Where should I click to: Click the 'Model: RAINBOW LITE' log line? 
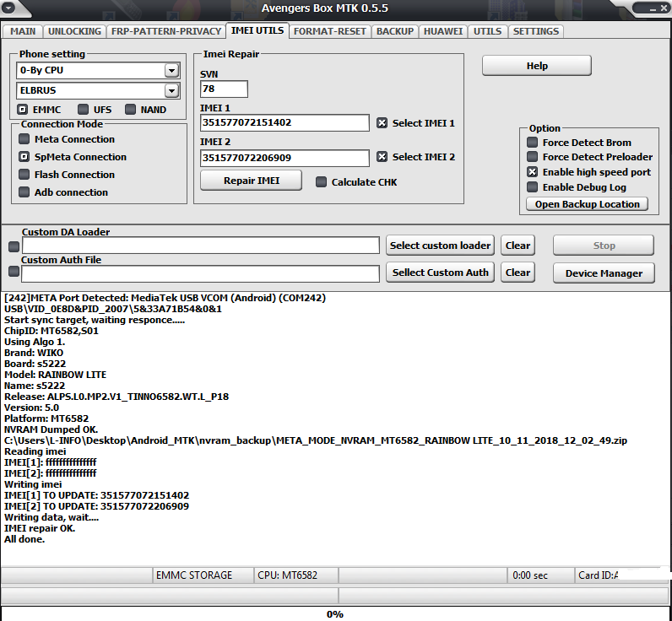55,375
